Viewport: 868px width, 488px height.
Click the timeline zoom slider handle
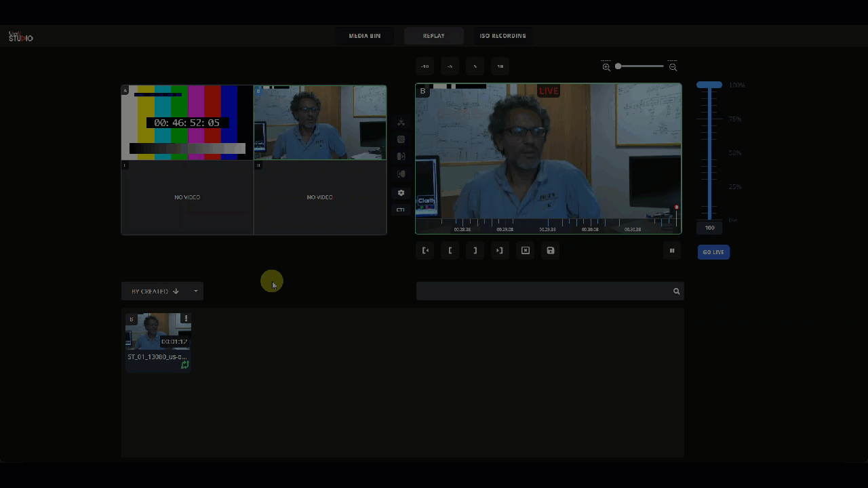point(618,66)
